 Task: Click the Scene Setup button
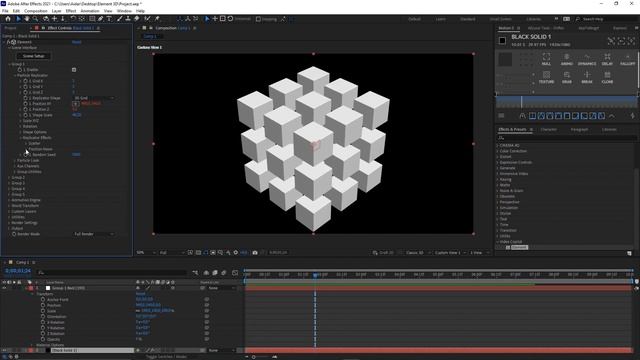coord(33,56)
